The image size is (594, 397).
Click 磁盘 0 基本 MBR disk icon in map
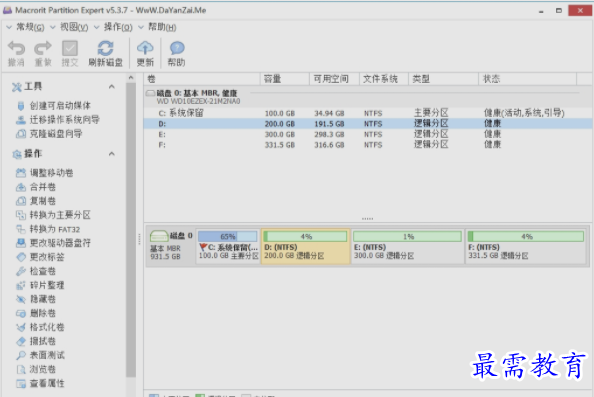[x=159, y=236]
